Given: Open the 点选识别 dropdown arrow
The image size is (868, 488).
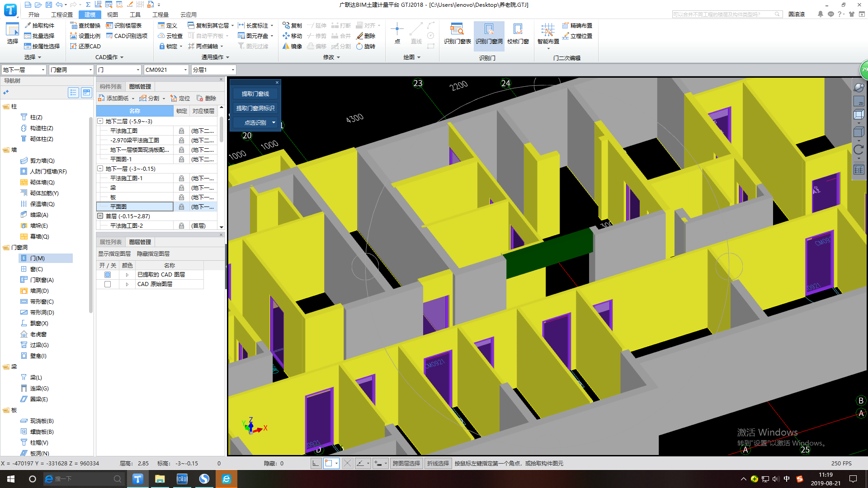Looking at the screenshot, I should point(274,122).
